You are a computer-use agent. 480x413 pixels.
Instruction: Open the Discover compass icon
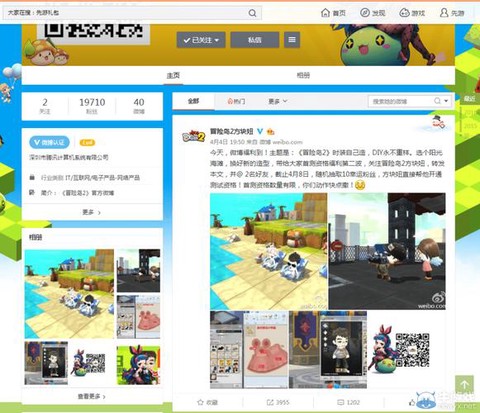[365, 13]
